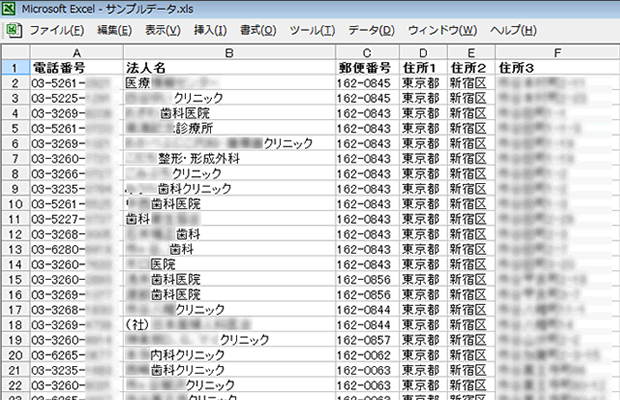620x400 pixels.
Task: Open the ツール(T) menu
Action: (311, 30)
